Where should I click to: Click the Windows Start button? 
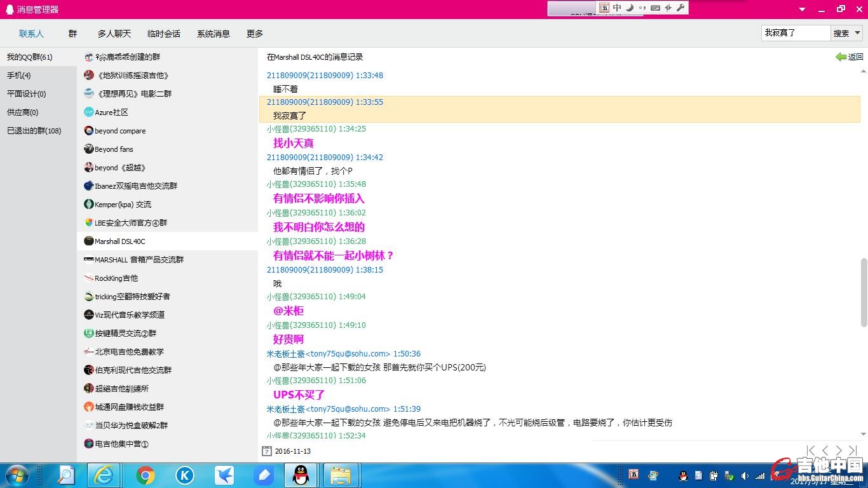[x=16, y=475]
